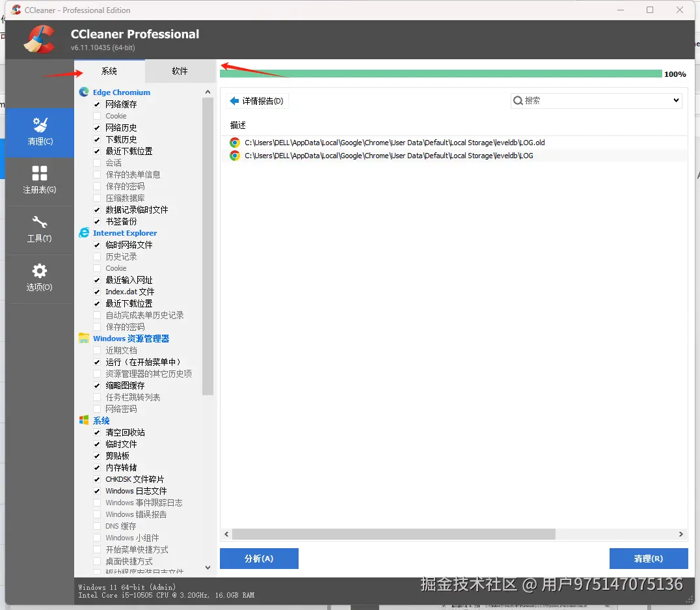Check Windows 小组件 option
Viewport: 700px width, 610px height.
coord(97,538)
